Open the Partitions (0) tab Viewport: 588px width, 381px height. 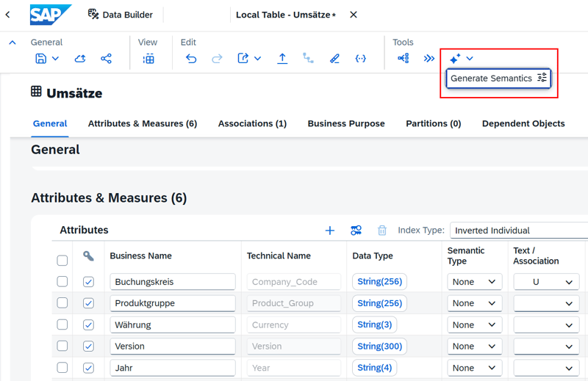tap(434, 123)
